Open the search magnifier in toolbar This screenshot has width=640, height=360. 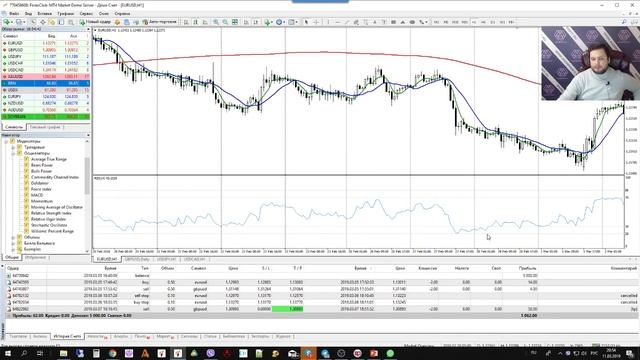click(624, 22)
